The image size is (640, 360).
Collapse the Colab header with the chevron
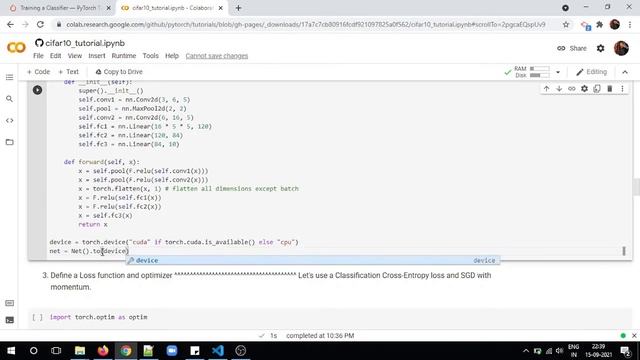click(x=625, y=72)
